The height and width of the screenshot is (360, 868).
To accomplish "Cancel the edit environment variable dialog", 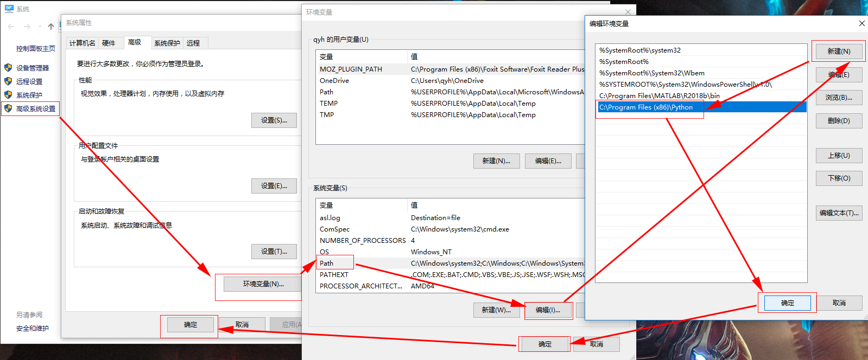I will (839, 303).
